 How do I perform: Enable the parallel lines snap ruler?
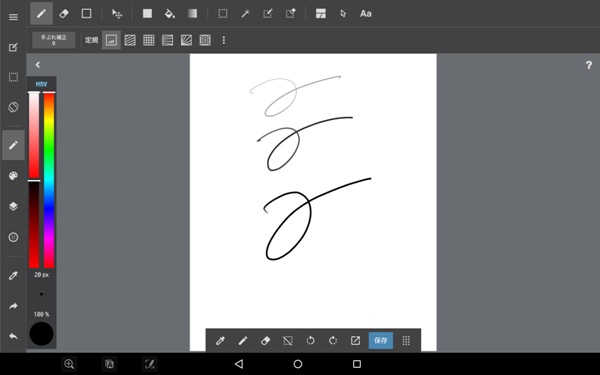pos(130,40)
